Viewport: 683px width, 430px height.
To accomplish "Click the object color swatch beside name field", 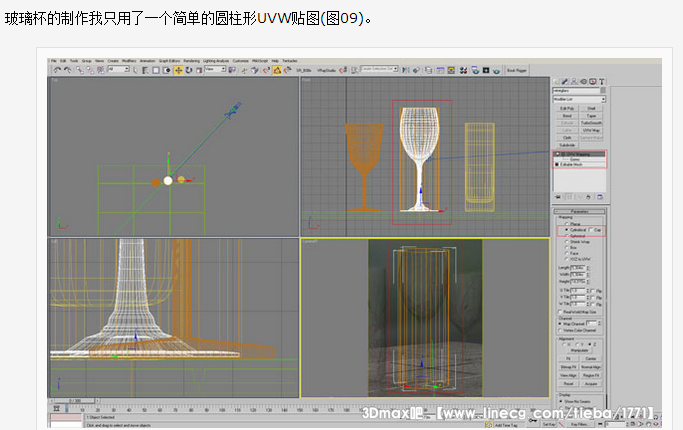I will pyautogui.click(x=603, y=91).
